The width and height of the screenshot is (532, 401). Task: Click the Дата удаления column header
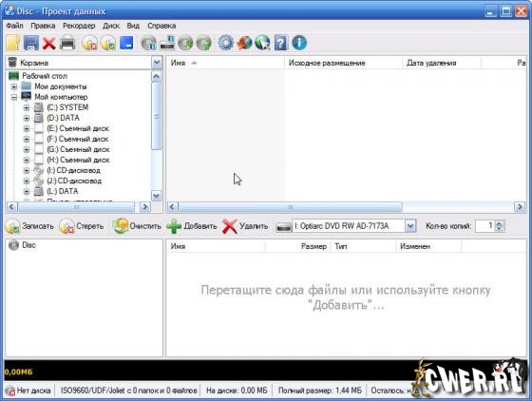(x=442, y=63)
